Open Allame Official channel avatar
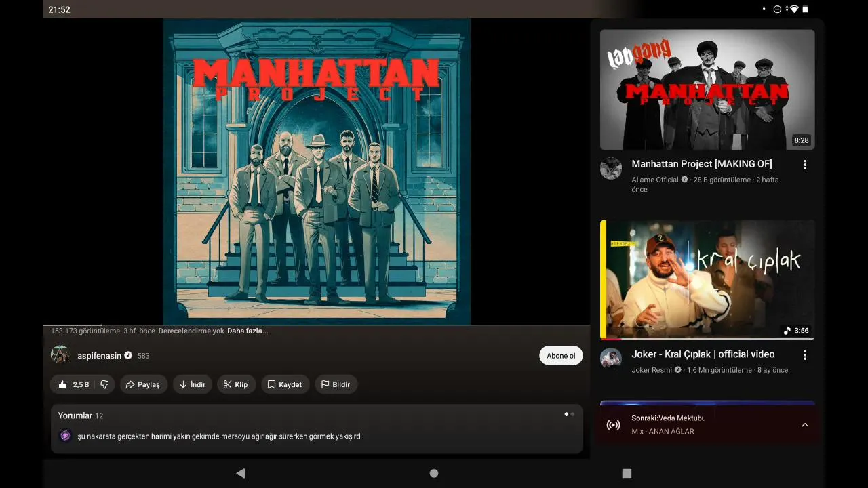868x488 pixels. point(611,169)
